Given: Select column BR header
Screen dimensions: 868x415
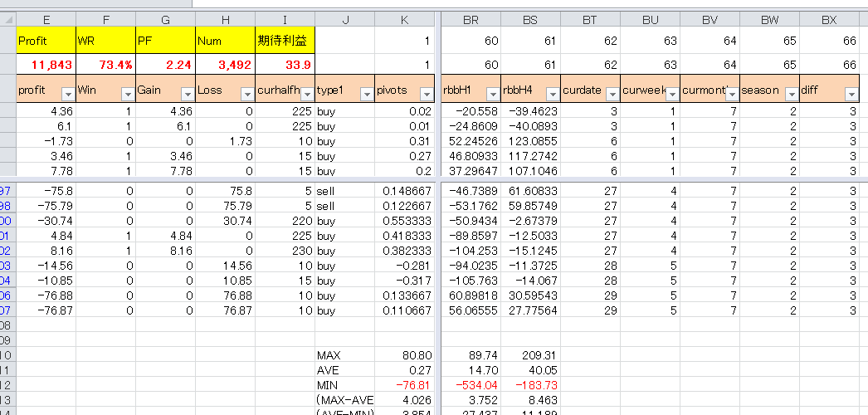Looking at the screenshot, I should point(471,20).
